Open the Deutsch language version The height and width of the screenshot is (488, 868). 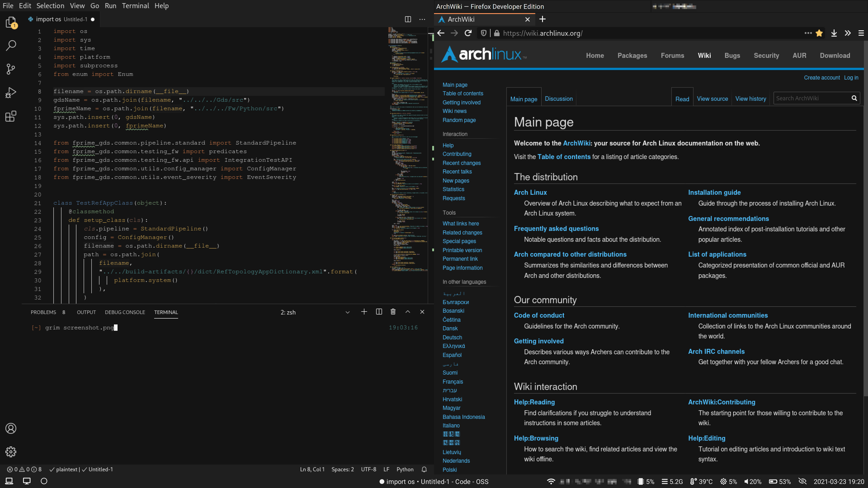coord(452,337)
